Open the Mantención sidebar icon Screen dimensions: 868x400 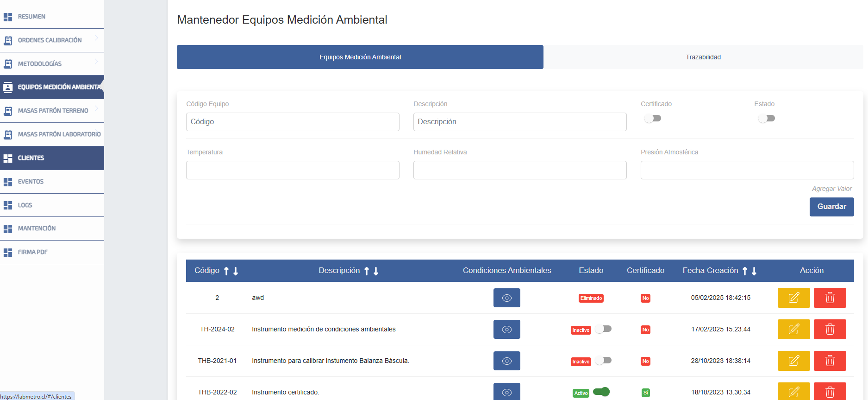[8, 229]
